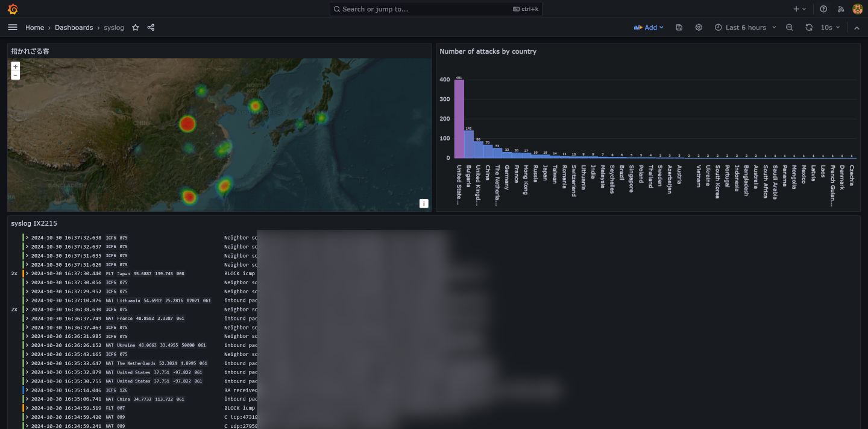The image size is (868, 429).
Task: Click the China bar in chart
Action: 488,151
